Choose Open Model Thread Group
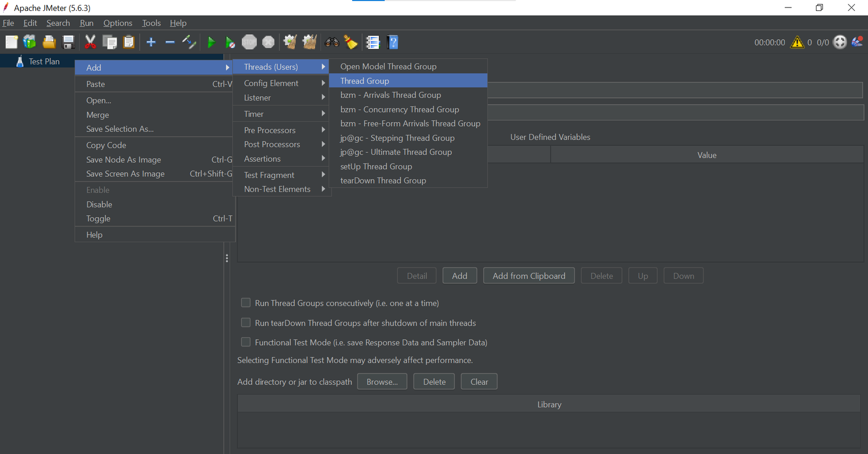Viewport: 868px width, 454px height. [x=409, y=66]
